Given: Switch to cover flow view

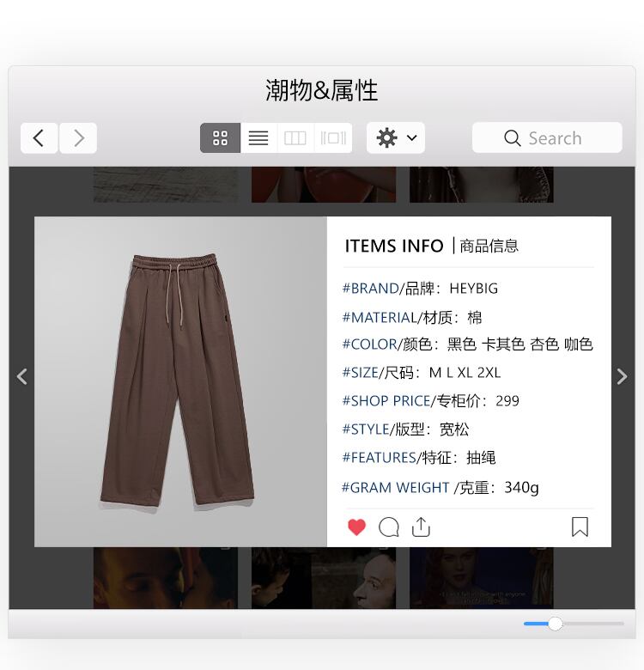Looking at the screenshot, I should tap(333, 138).
